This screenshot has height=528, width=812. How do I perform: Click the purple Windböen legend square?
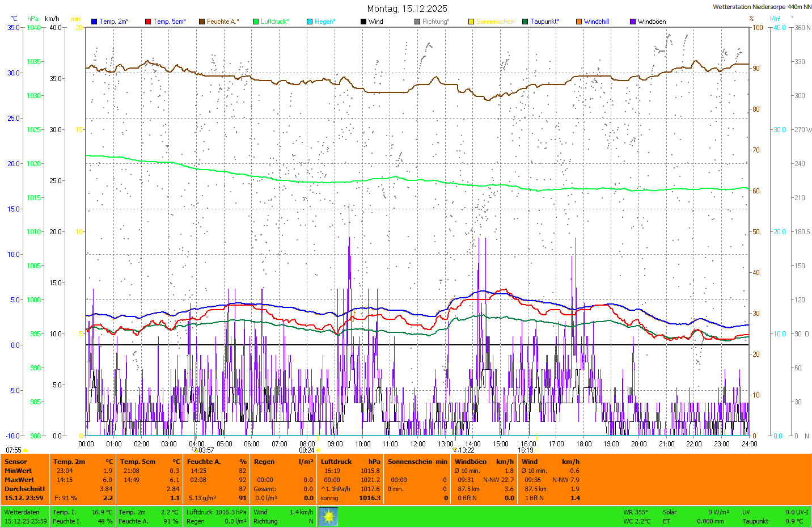(x=633, y=22)
